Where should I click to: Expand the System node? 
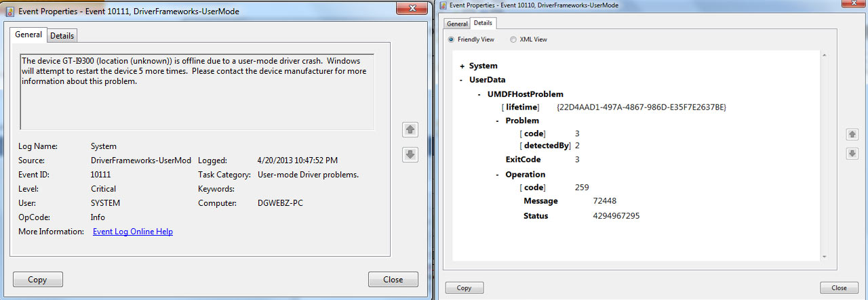[x=462, y=66]
